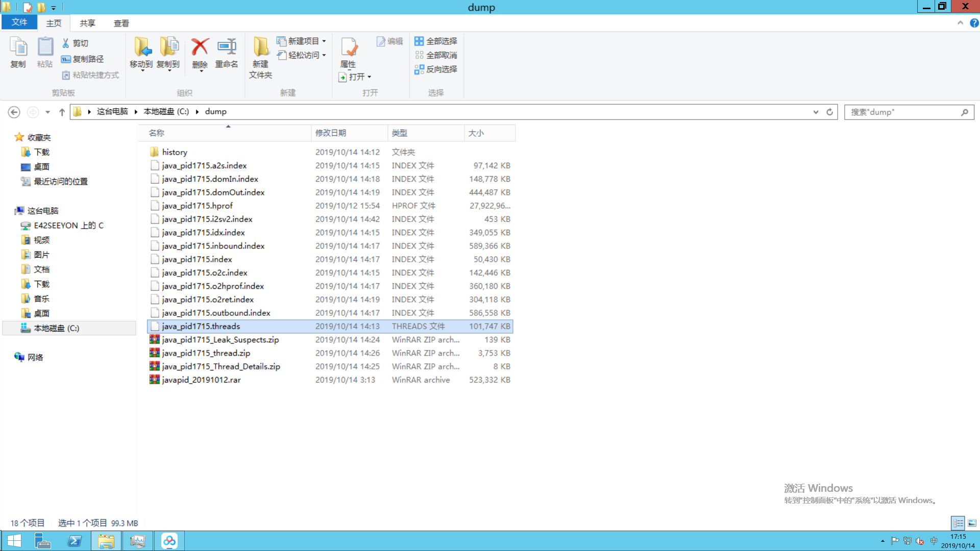980x551 pixels.
Task: Click the Invert Selection (反向选择) icon
Action: (419, 69)
